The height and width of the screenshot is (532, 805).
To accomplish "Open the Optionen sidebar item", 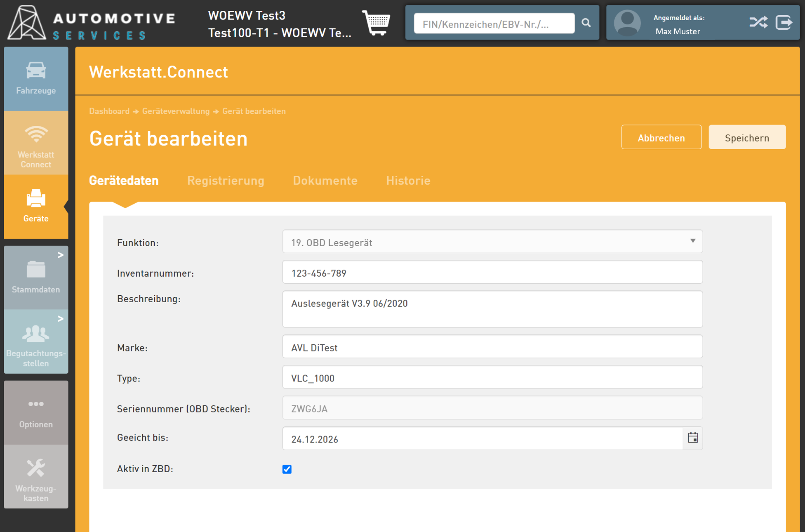I will [x=36, y=412].
